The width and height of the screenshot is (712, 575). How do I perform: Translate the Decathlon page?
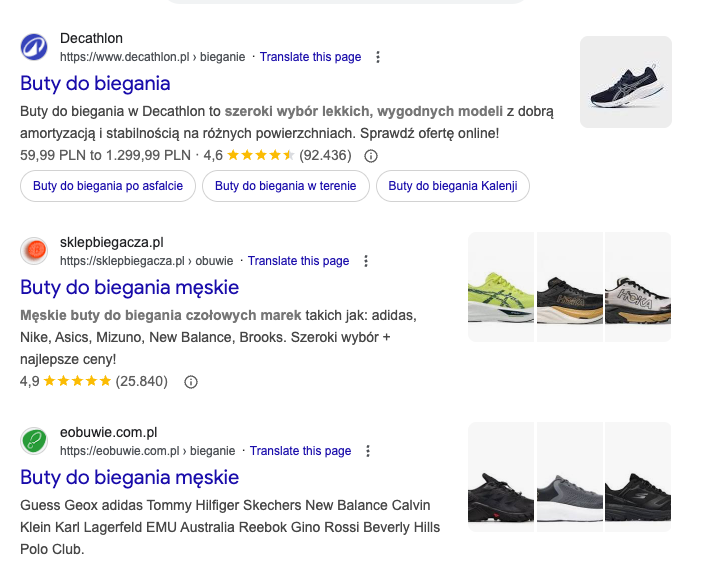[310, 57]
